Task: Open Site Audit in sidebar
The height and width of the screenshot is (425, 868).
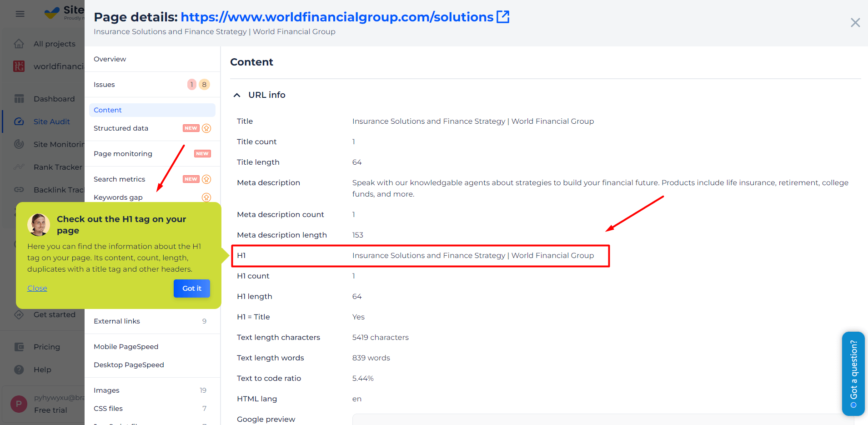Action: click(x=52, y=121)
